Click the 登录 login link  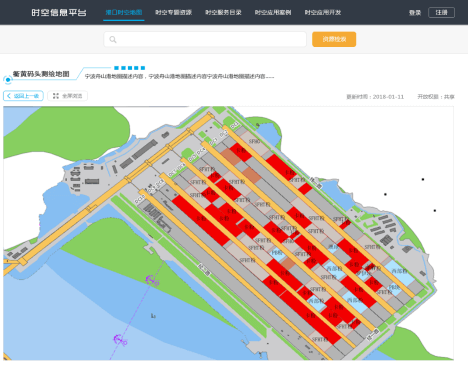[415, 13]
